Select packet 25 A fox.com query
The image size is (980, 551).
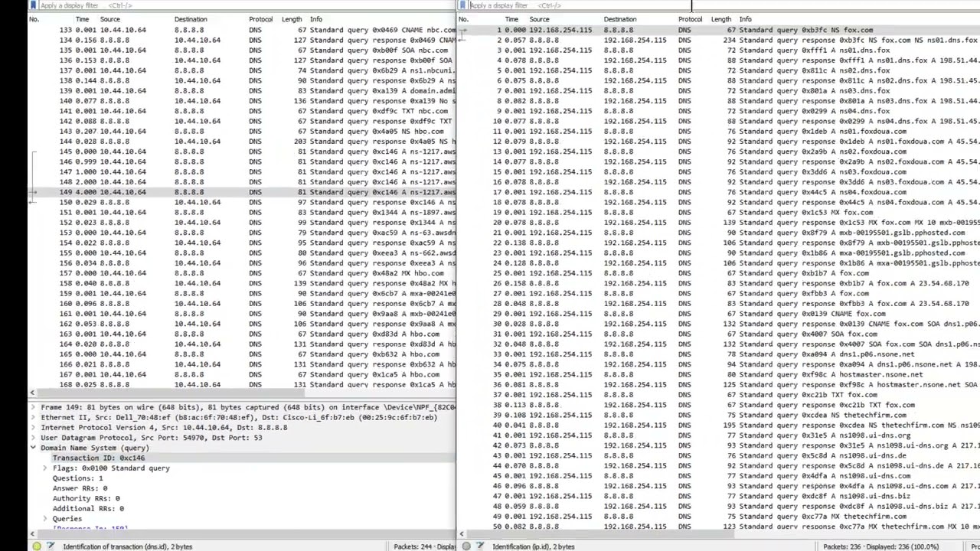click(720, 273)
